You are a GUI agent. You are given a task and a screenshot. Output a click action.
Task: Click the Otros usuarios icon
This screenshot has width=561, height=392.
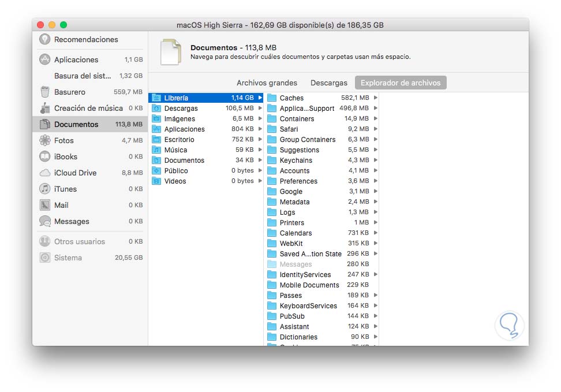tap(44, 241)
